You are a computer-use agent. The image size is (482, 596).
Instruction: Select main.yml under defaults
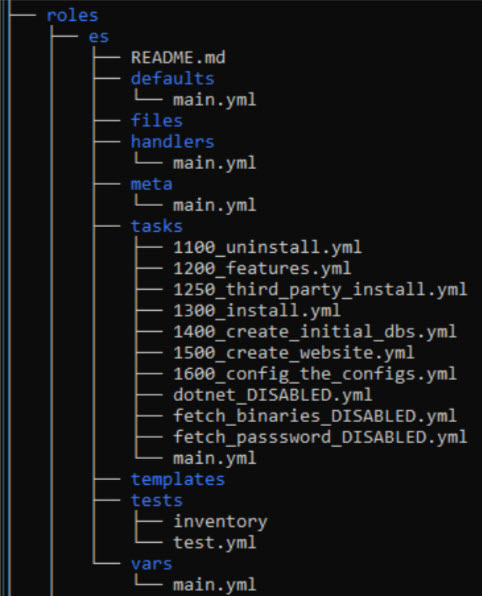(214, 100)
